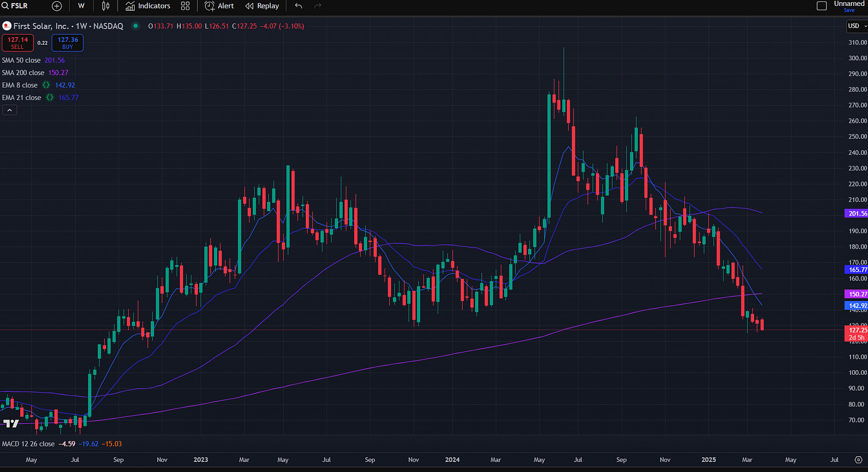Screen dimensions: 868x472
Task: Open the Unnamed layout name menu
Action: coord(849,4)
